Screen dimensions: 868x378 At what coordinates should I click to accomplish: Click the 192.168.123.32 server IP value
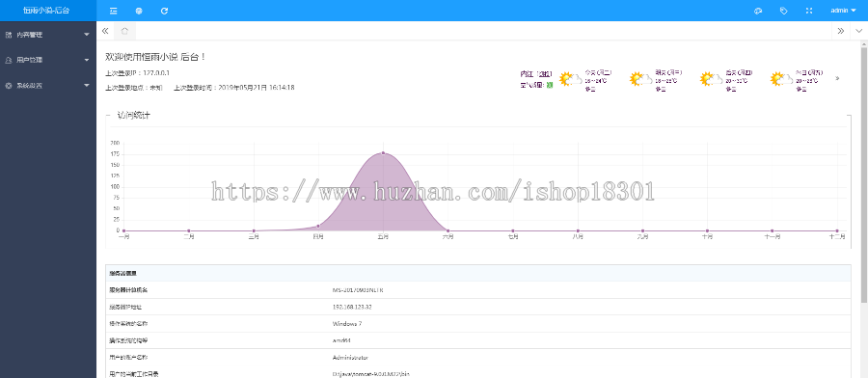[352, 307]
